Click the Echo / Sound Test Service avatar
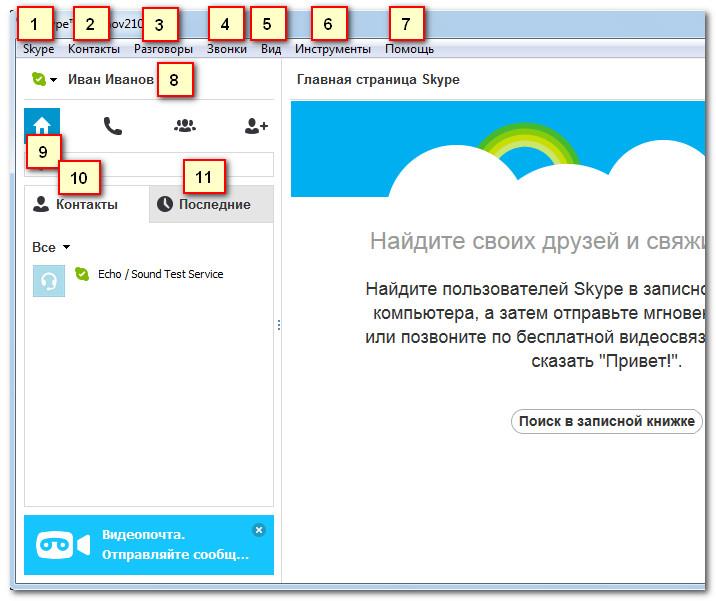The width and height of the screenshot is (716, 601). point(48,281)
